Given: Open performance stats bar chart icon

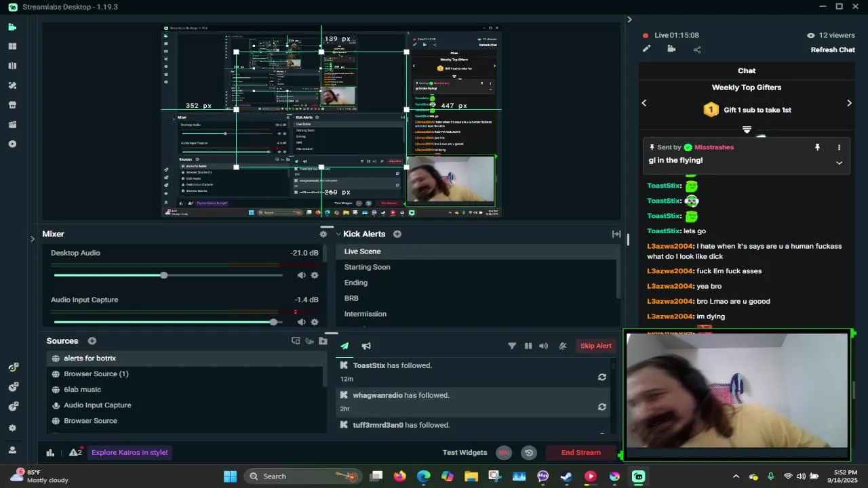Looking at the screenshot, I should 50,453.
